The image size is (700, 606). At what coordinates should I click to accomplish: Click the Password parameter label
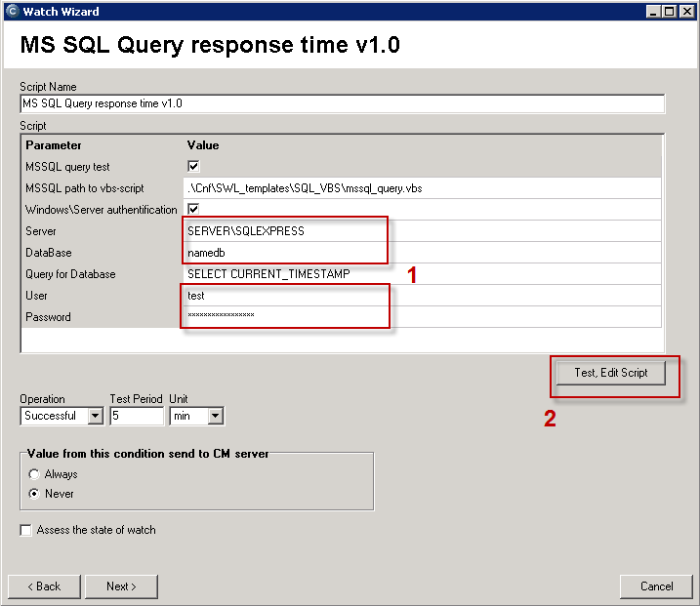(x=48, y=317)
